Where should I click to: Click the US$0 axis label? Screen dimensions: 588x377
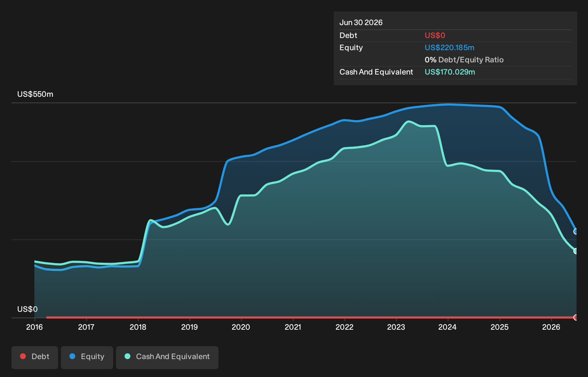(x=27, y=309)
